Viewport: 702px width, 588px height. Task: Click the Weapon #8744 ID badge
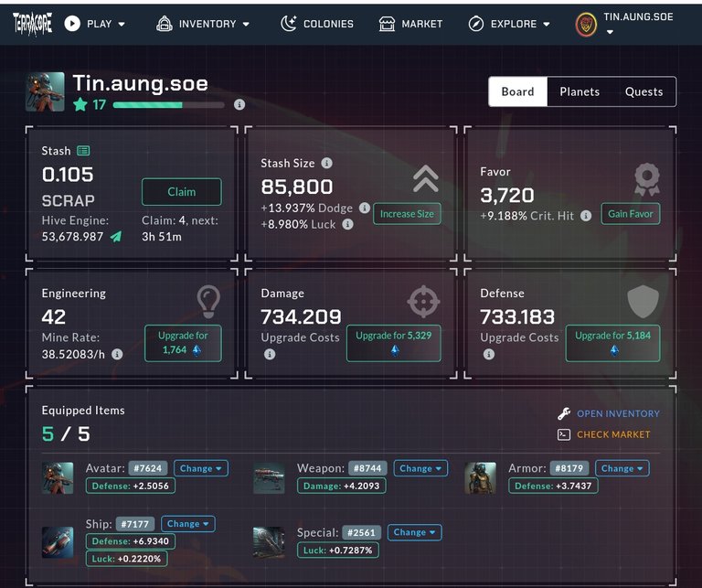point(367,468)
